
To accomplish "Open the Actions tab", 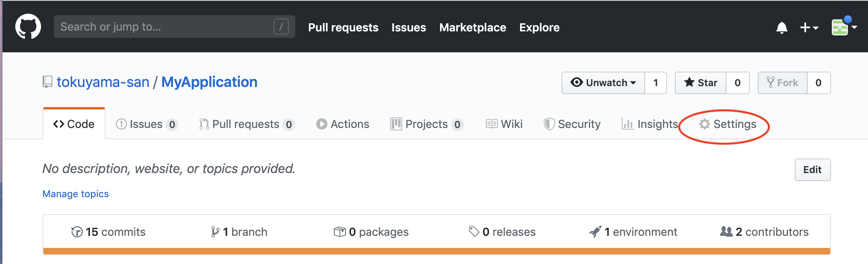I will click(x=343, y=124).
